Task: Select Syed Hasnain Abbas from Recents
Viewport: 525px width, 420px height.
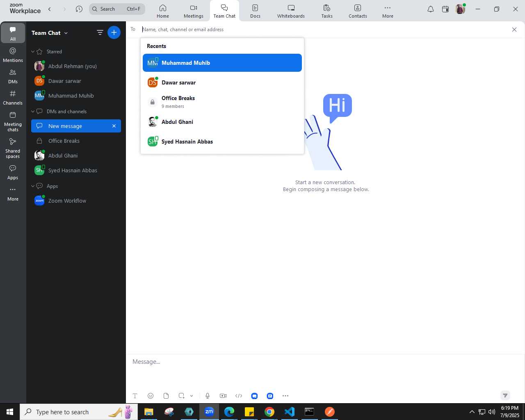Action: pos(222,142)
